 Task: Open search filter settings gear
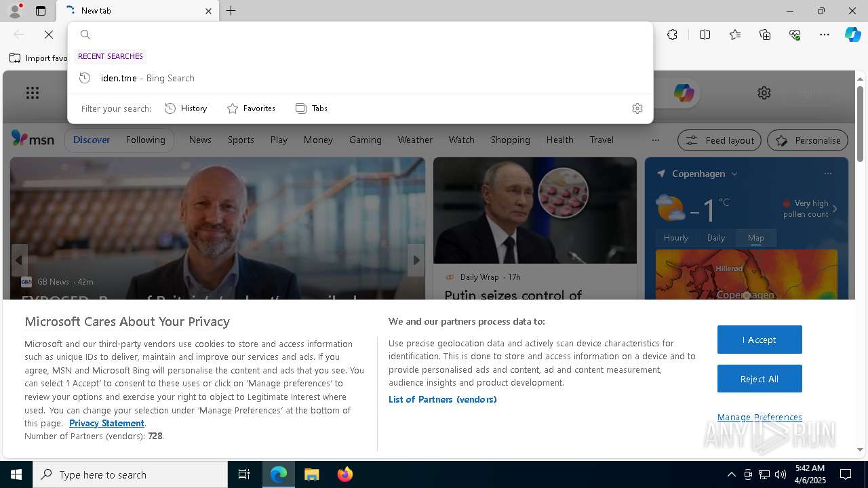tap(637, 108)
